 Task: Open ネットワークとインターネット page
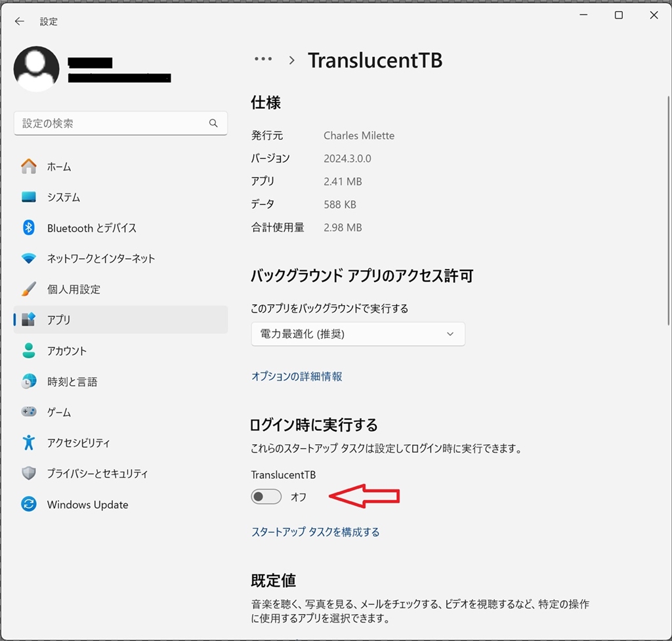[121, 258]
